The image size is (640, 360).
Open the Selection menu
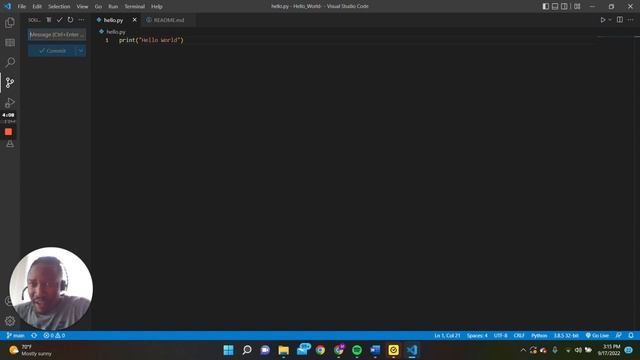pyautogui.click(x=59, y=7)
